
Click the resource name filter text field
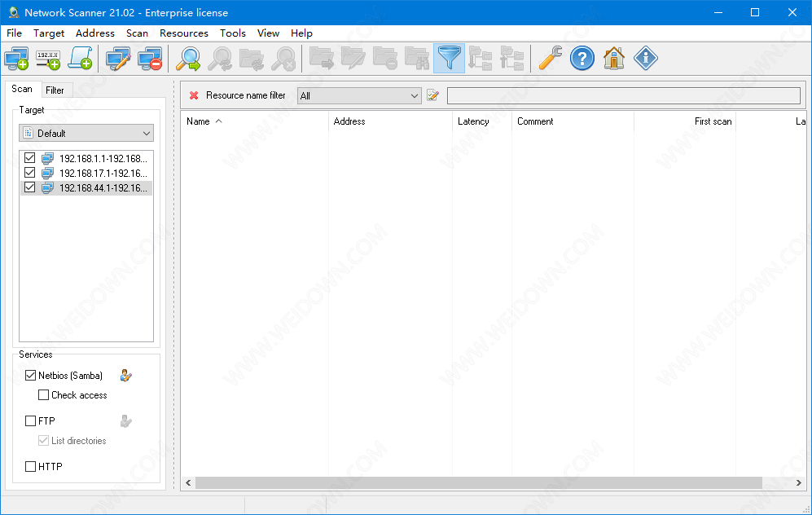pos(624,96)
